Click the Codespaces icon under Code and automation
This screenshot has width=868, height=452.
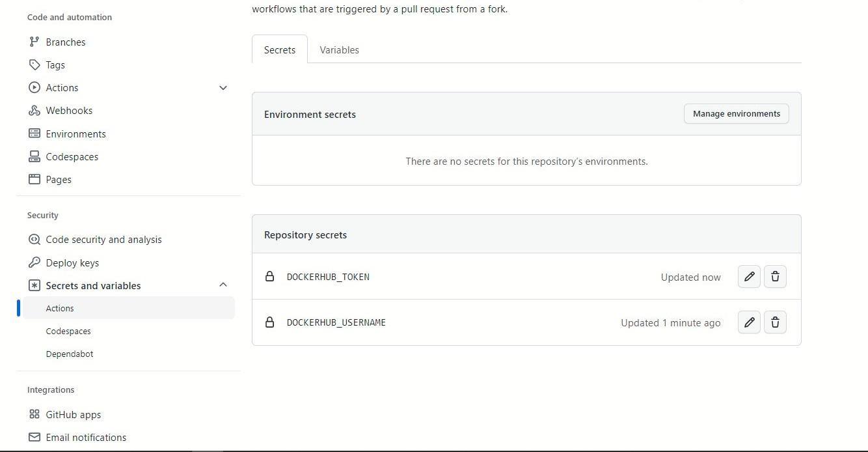(x=34, y=157)
